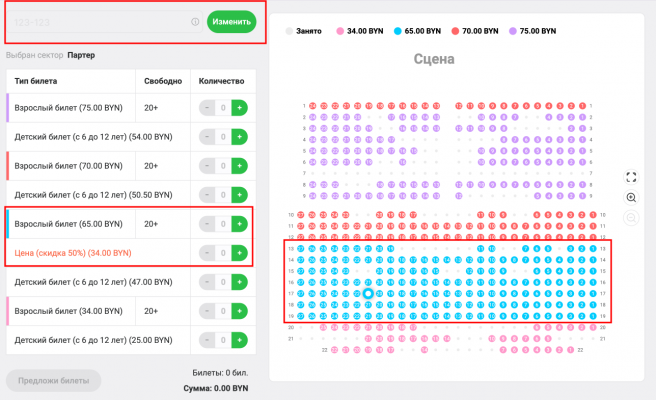656x400 pixels.
Task: Decrease the 34.00 BYN adult ticket quantity
Action: tap(207, 311)
